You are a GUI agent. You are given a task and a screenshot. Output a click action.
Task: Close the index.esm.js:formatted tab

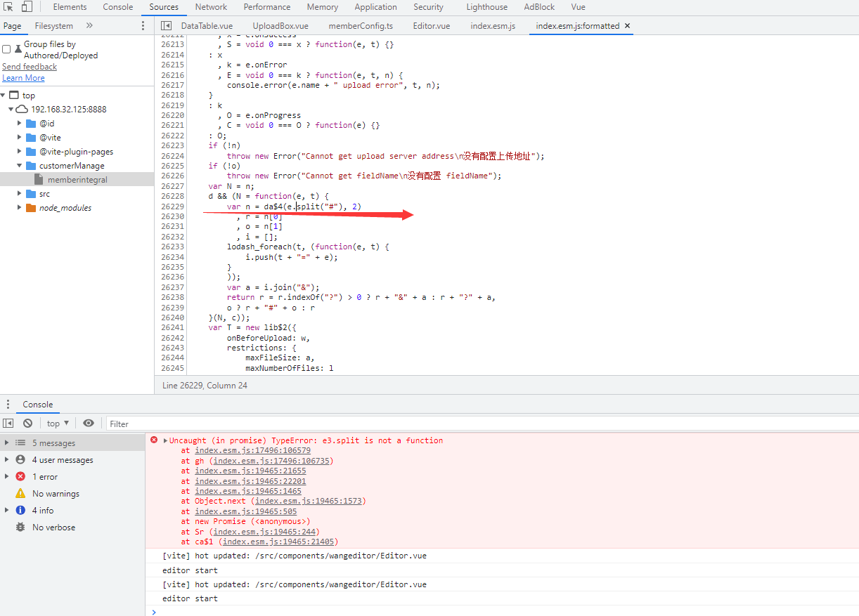point(628,26)
